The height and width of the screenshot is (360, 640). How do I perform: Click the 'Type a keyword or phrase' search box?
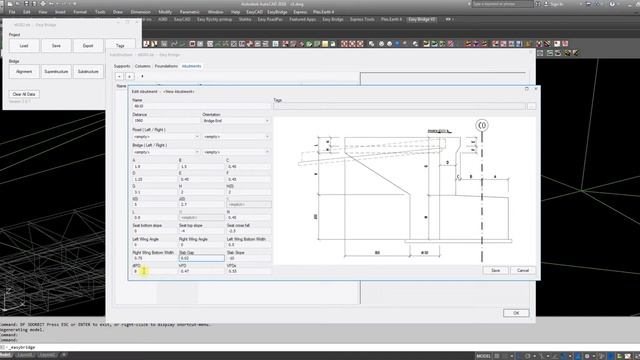pos(502,4)
